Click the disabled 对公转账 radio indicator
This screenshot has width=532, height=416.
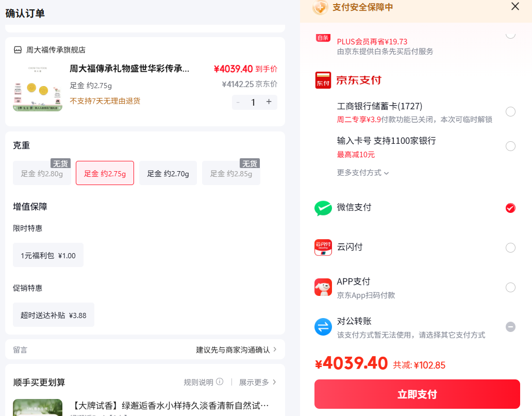click(x=510, y=327)
